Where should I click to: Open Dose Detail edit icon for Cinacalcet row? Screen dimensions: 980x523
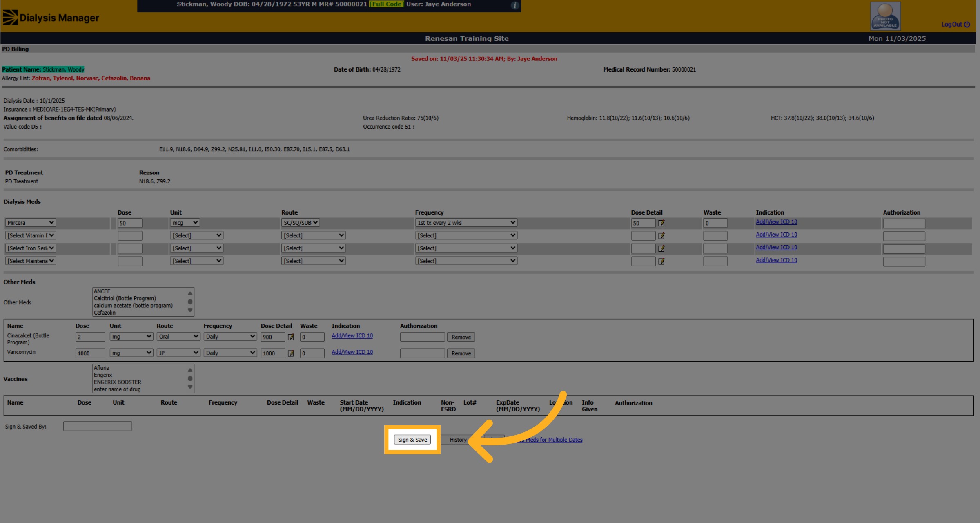point(291,337)
